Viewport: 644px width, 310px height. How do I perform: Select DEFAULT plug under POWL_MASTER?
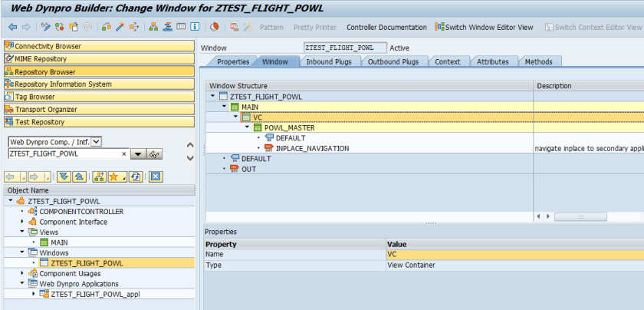[x=291, y=137]
